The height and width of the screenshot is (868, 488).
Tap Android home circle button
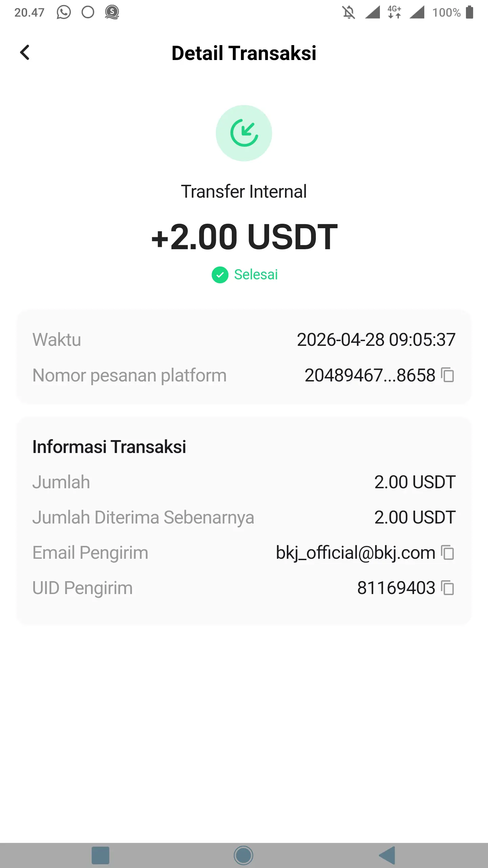[x=243, y=855]
